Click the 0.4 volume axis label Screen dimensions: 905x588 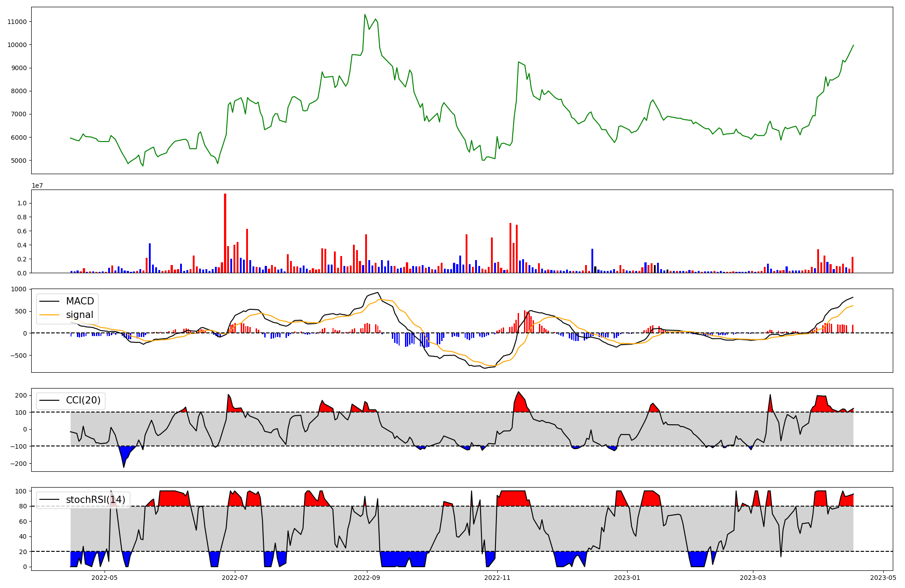22,245
